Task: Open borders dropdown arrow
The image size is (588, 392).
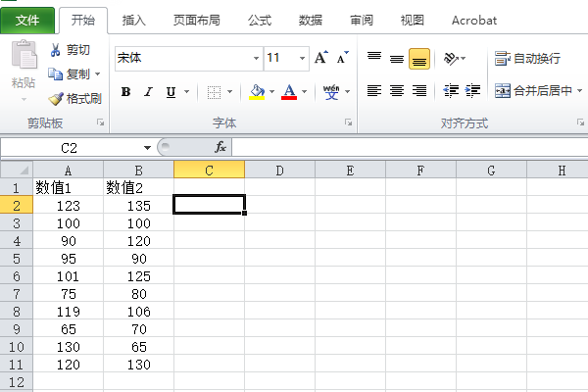Action: [230, 91]
